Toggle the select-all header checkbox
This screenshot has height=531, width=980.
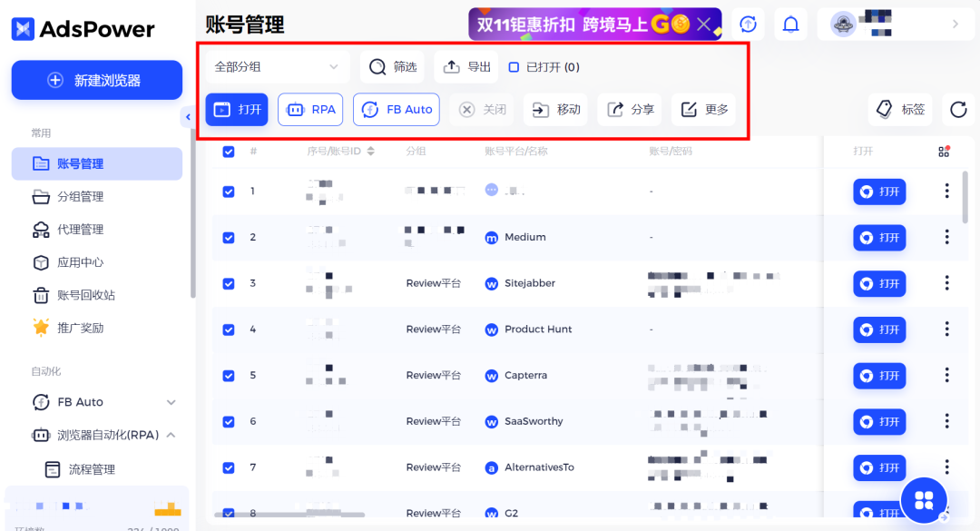click(229, 152)
